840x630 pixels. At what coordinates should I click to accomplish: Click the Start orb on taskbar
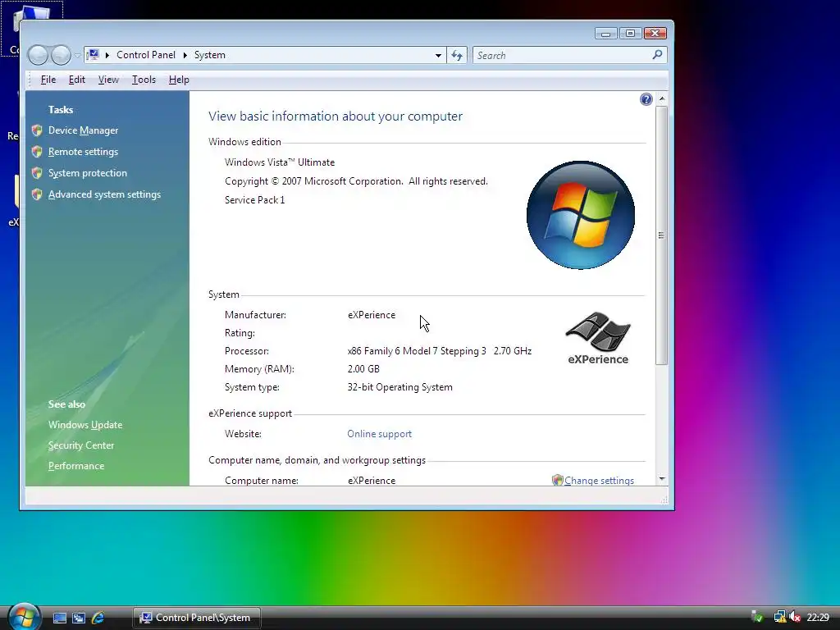24,617
